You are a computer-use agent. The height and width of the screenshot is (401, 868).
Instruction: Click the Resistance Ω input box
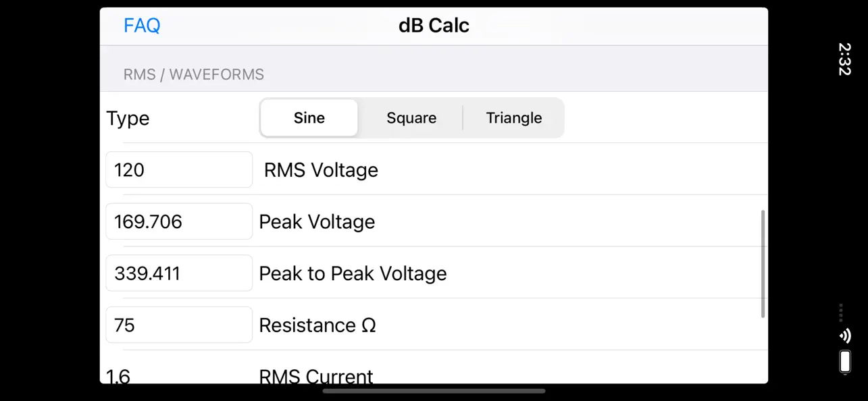pos(178,325)
